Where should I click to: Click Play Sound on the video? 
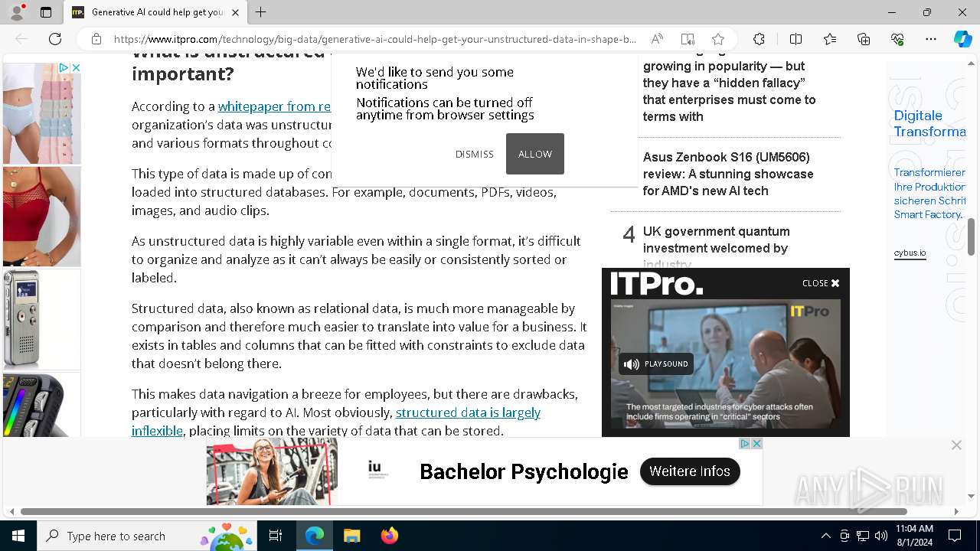pos(656,364)
